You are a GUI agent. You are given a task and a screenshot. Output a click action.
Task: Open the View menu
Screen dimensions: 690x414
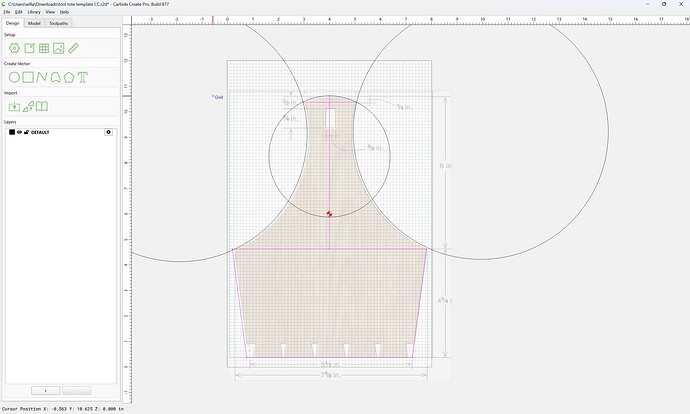click(50, 12)
